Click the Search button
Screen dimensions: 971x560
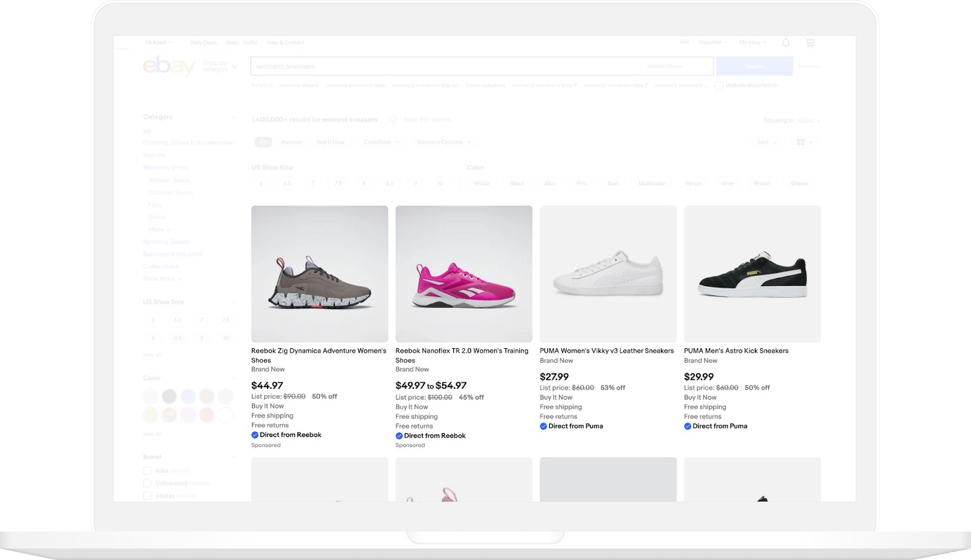pos(754,66)
